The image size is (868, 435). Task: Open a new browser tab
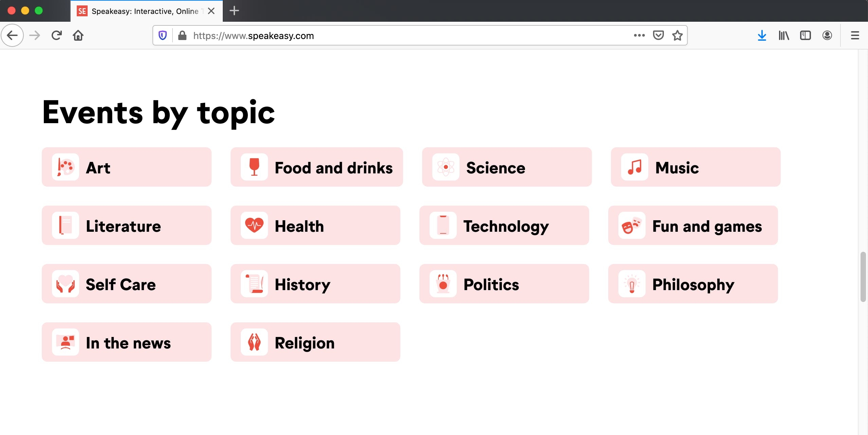pos(234,11)
